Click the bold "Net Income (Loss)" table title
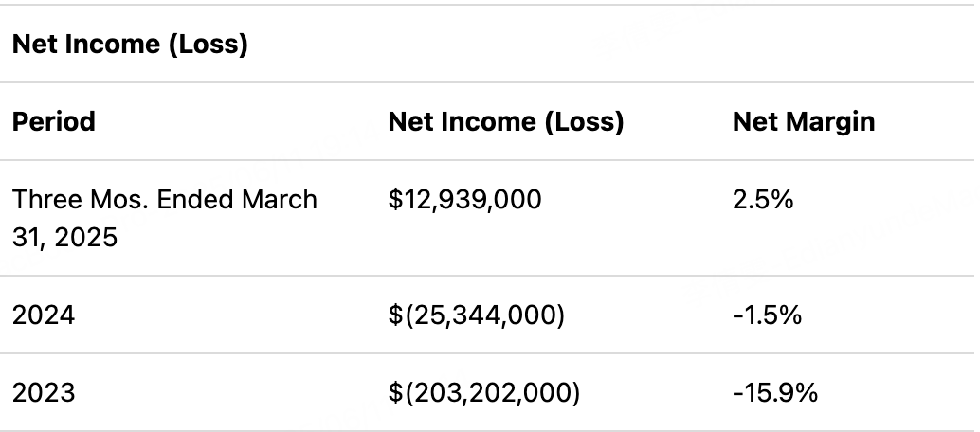This screenshot has height=432, width=980. (130, 45)
